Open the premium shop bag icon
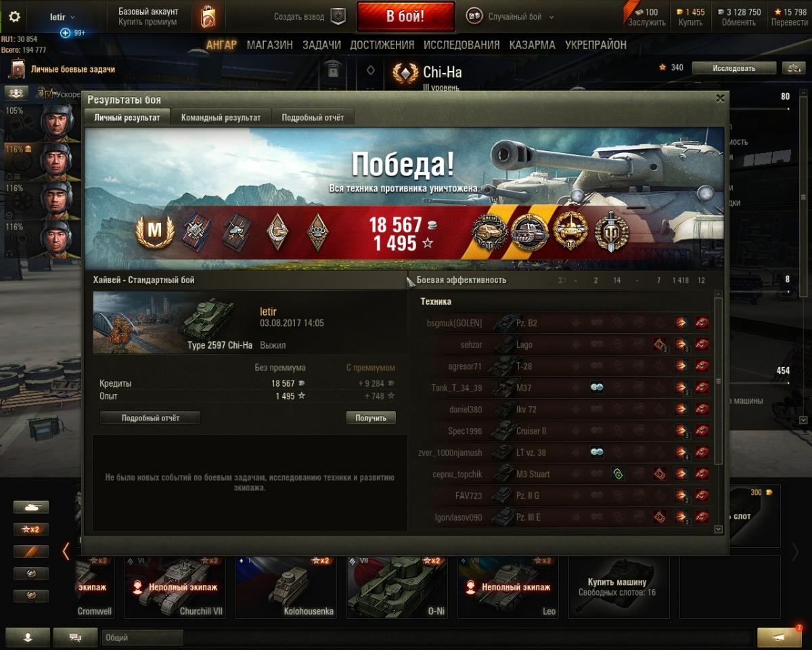This screenshot has width=812, height=650. pyautogui.click(x=208, y=17)
